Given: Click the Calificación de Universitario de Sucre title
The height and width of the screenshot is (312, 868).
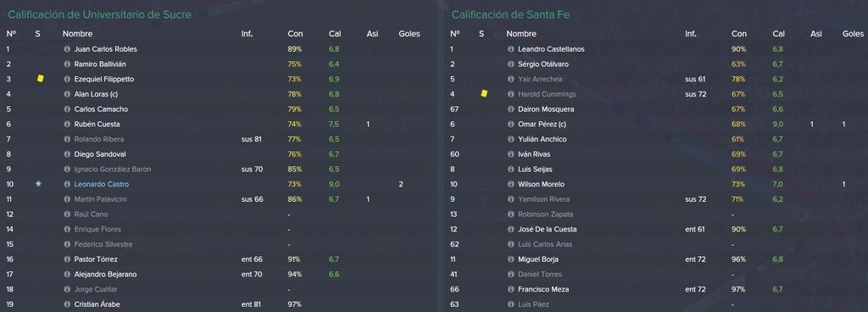Looking at the screenshot, I should point(100,15).
